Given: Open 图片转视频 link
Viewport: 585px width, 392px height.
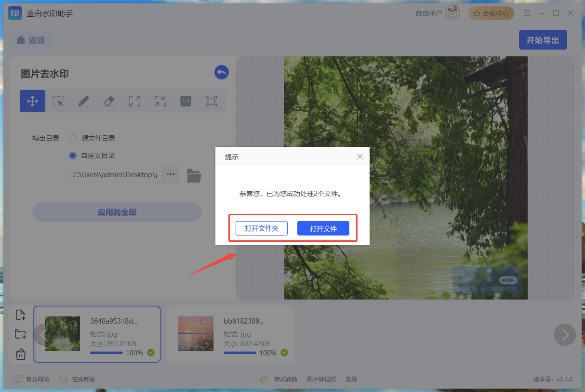Looking at the screenshot, I should (x=321, y=379).
